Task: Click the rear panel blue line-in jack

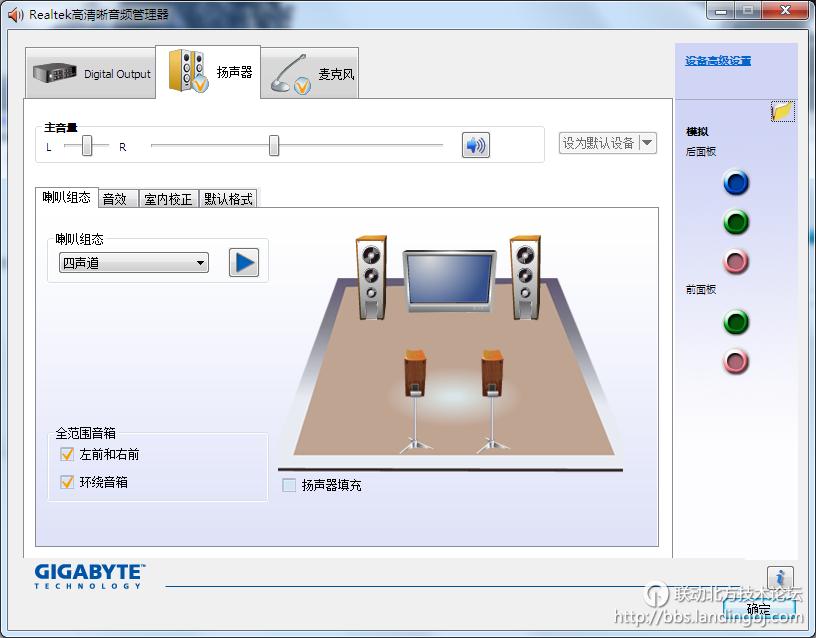Action: point(736,183)
